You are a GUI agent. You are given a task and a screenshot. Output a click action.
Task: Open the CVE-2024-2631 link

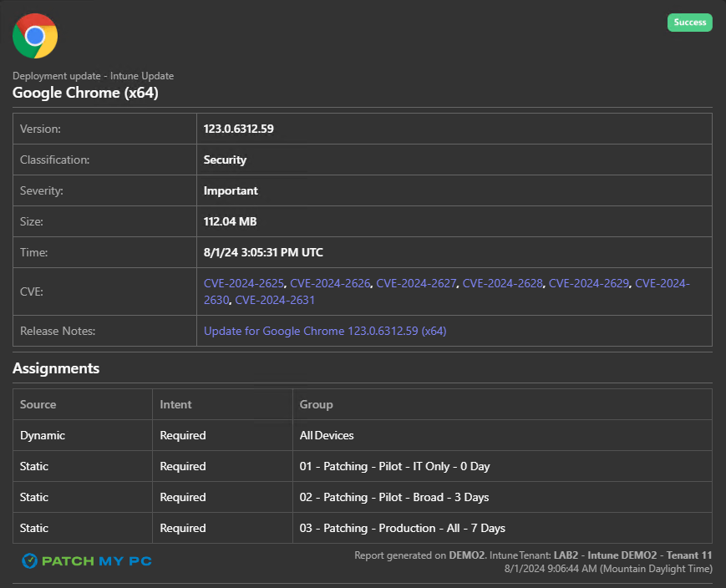275,300
